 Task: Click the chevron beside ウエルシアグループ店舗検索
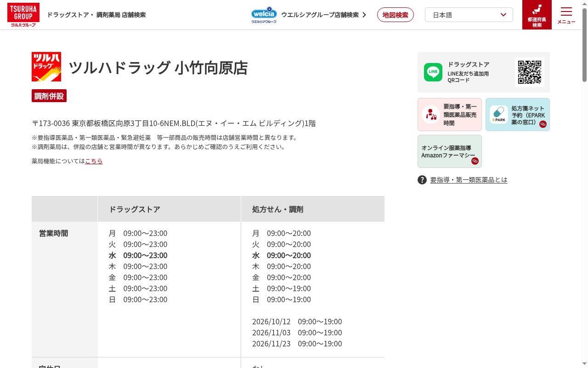click(x=364, y=15)
